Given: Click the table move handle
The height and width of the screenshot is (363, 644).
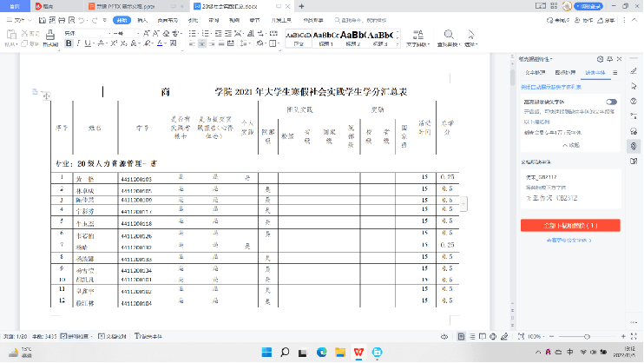Looking at the screenshot, I should point(46,96).
